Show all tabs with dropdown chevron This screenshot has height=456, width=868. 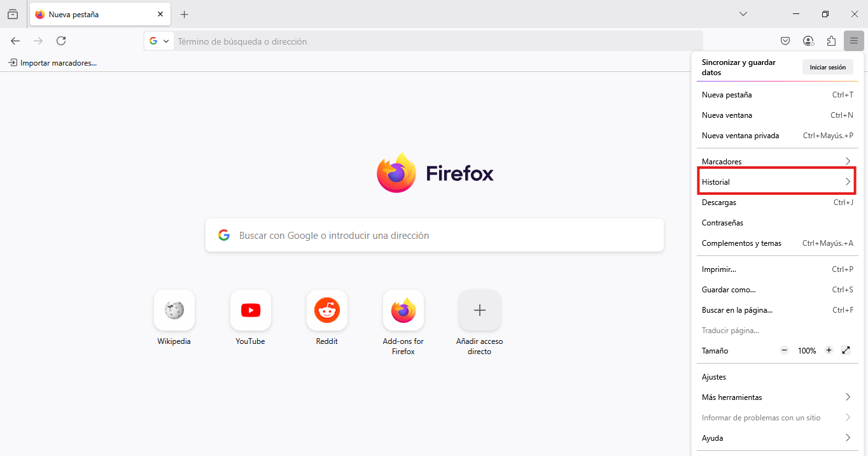pos(743,14)
